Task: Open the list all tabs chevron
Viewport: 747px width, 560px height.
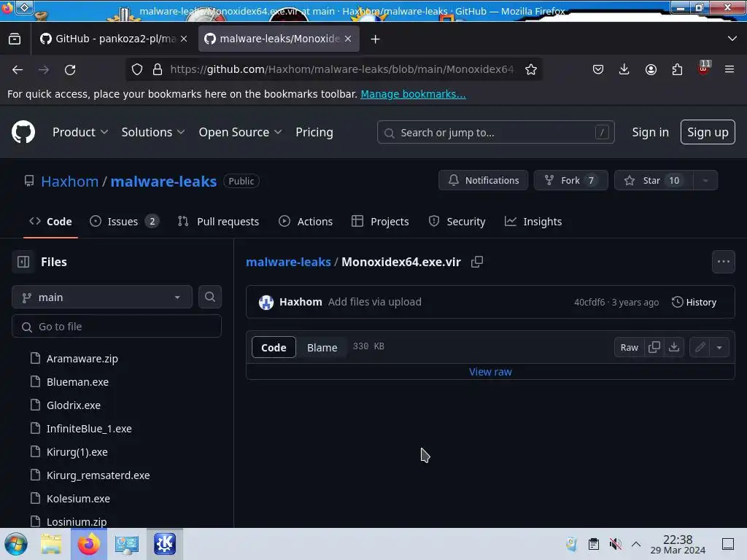Action: tap(732, 39)
